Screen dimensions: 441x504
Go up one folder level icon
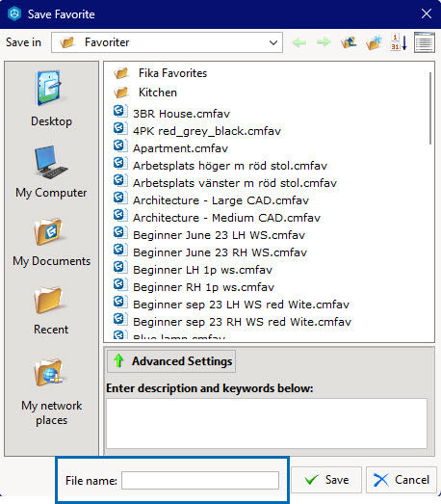coord(349,42)
